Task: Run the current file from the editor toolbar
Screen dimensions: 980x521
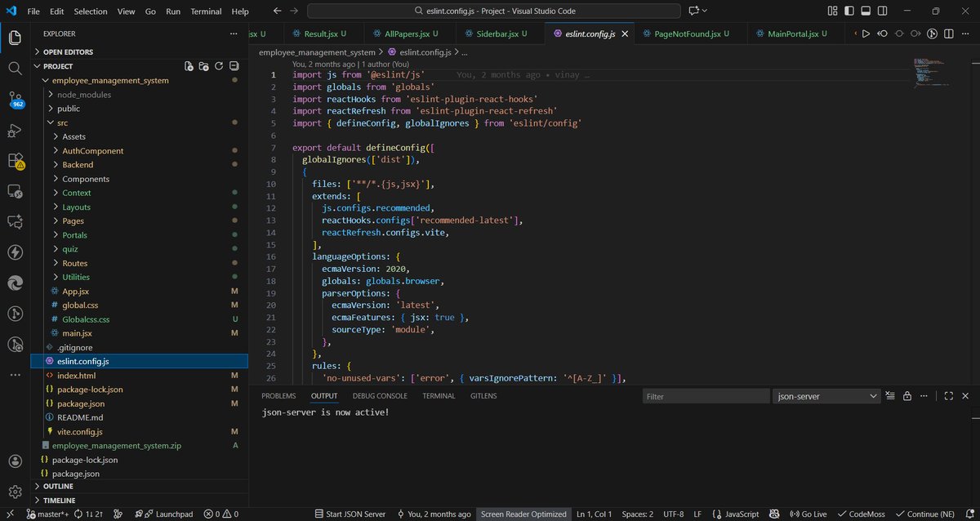Action: click(x=864, y=34)
